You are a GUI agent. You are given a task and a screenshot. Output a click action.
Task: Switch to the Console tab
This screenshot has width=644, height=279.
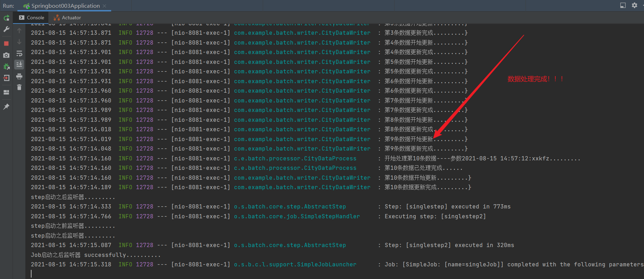click(x=32, y=18)
